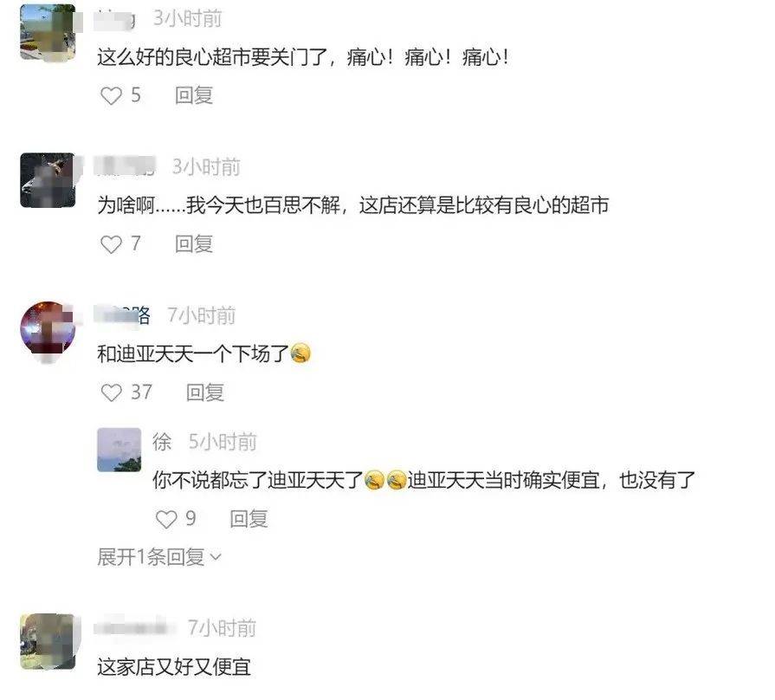Open round avatar of third commenter

48,328
